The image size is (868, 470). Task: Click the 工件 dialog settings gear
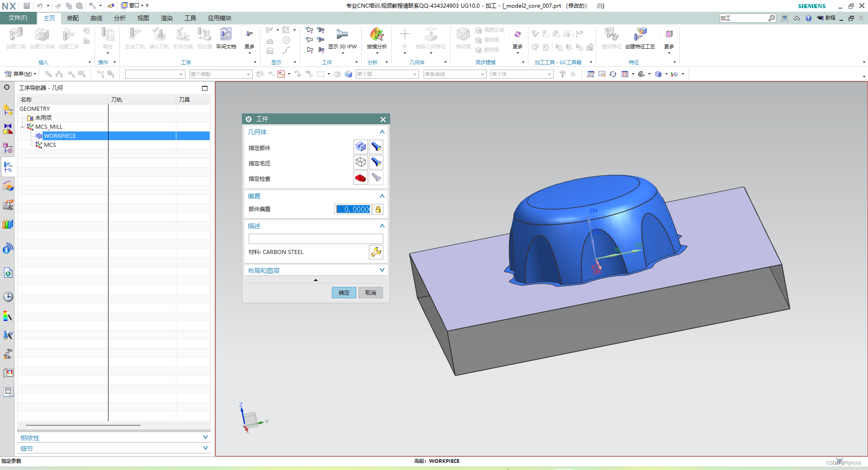coord(249,119)
